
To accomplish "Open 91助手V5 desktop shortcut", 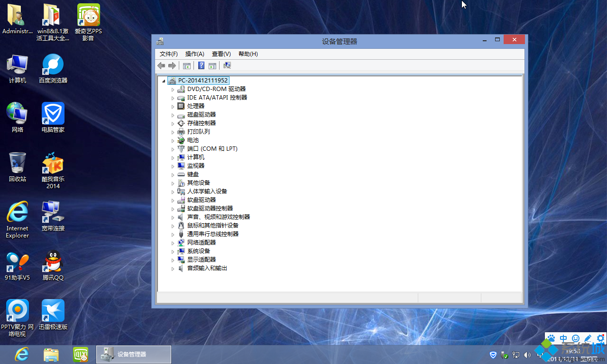I will pos(18,265).
